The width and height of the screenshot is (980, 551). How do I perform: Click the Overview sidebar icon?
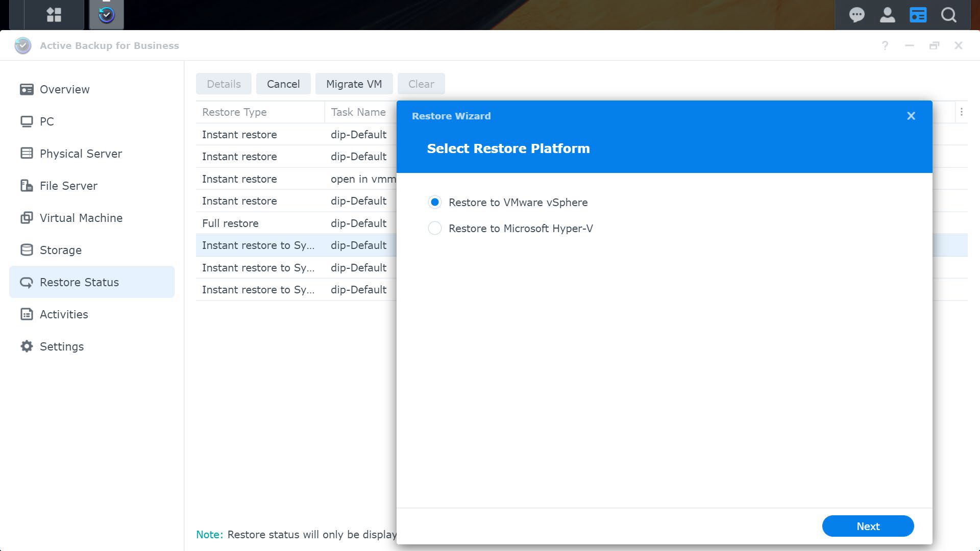27,89
